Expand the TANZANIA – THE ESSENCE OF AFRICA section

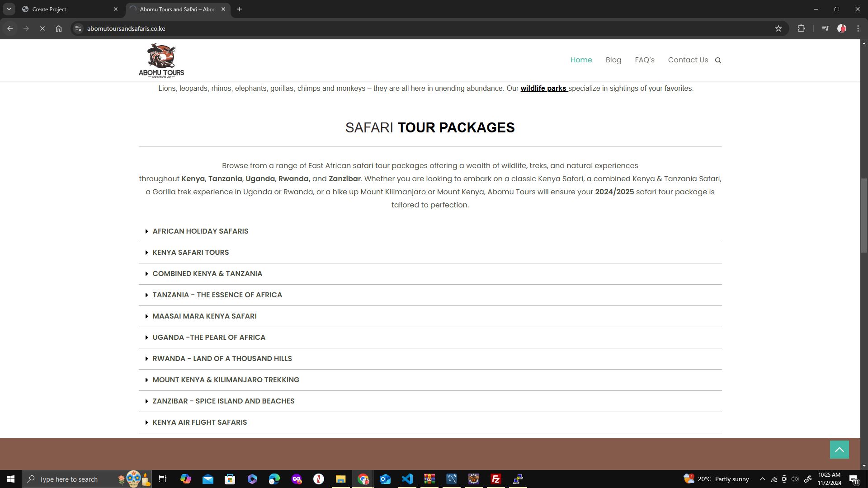(217, 294)
